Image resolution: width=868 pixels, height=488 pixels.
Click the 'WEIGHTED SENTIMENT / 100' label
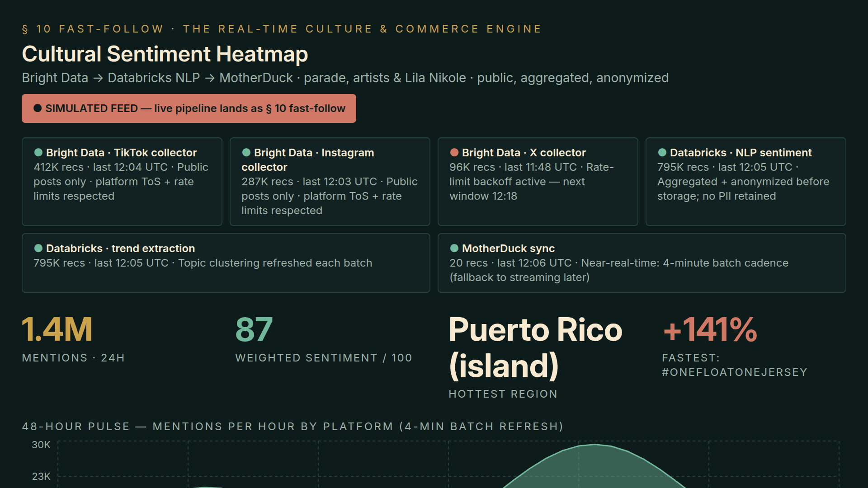click(x=324, y=358)
